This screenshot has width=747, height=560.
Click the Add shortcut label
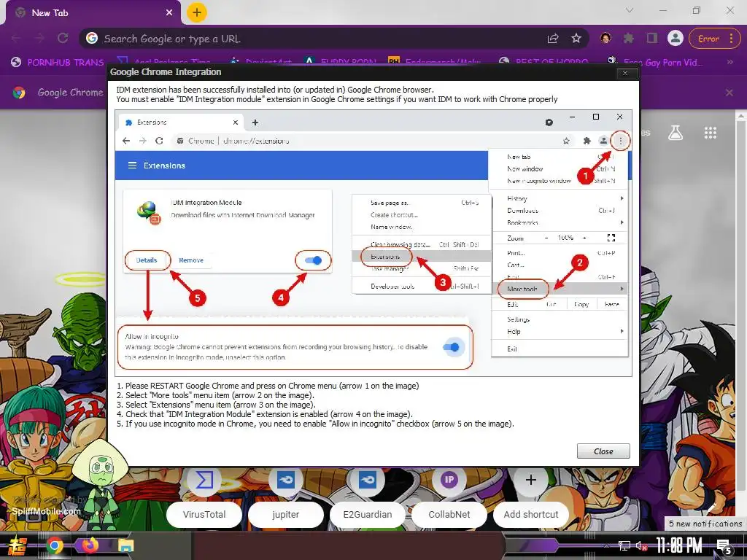[x=531, y=514]
